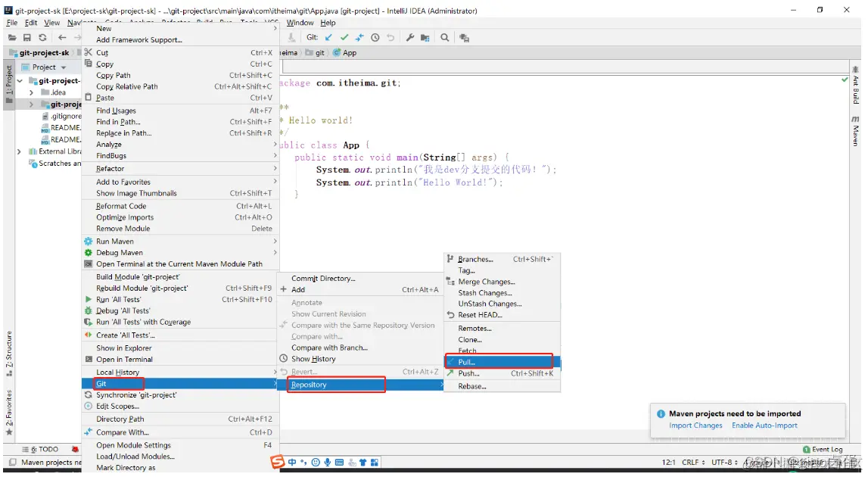
Task: Click the Open folder toolbar icon
Action: point(11,38)
